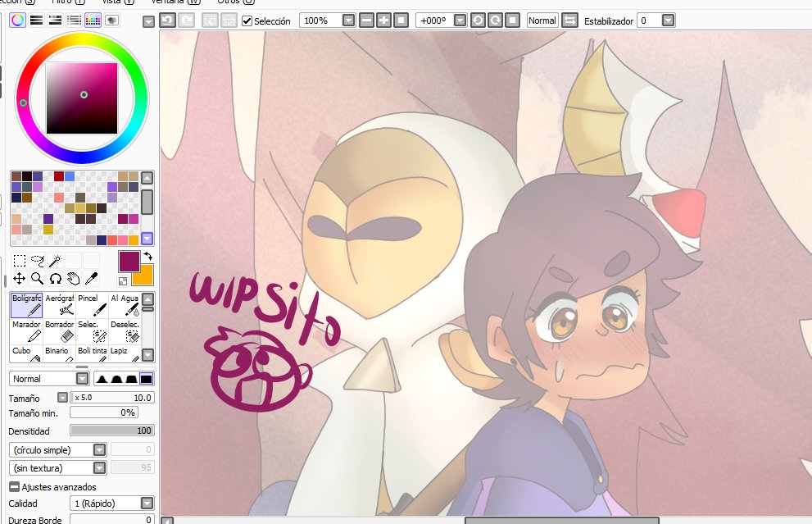Reset zoom with the square button
This screenshot has width=812, height=524.
[401, 21]
